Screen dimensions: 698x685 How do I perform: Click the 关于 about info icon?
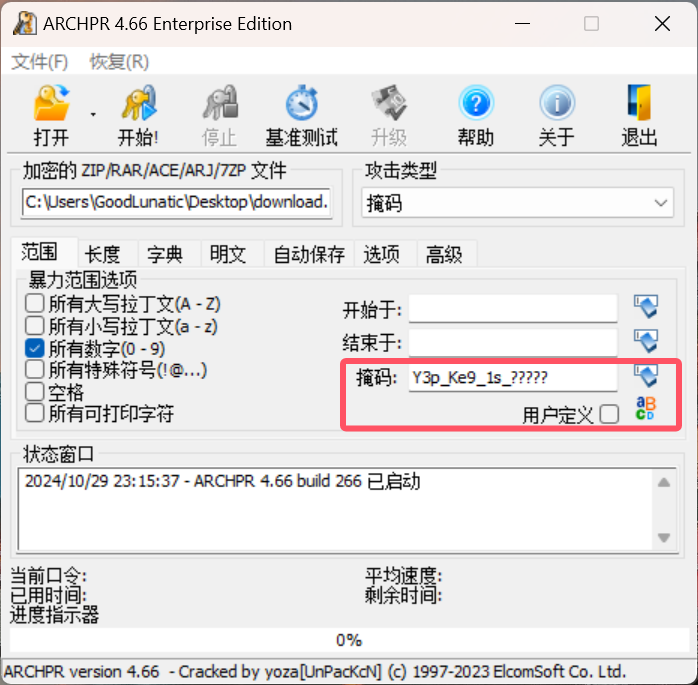[557, 103]
